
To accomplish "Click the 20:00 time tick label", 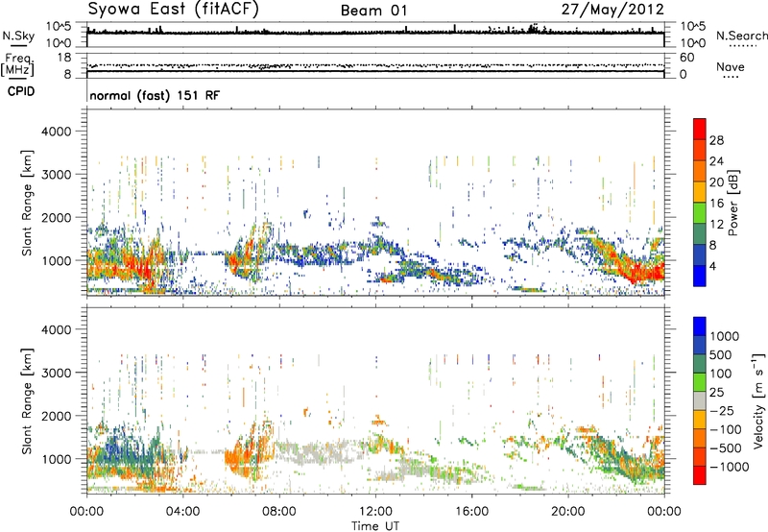I will [568, 512].
